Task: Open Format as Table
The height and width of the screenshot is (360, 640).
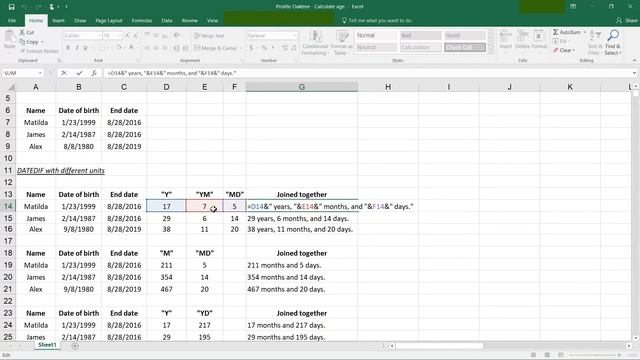Action: coord(341,42)
